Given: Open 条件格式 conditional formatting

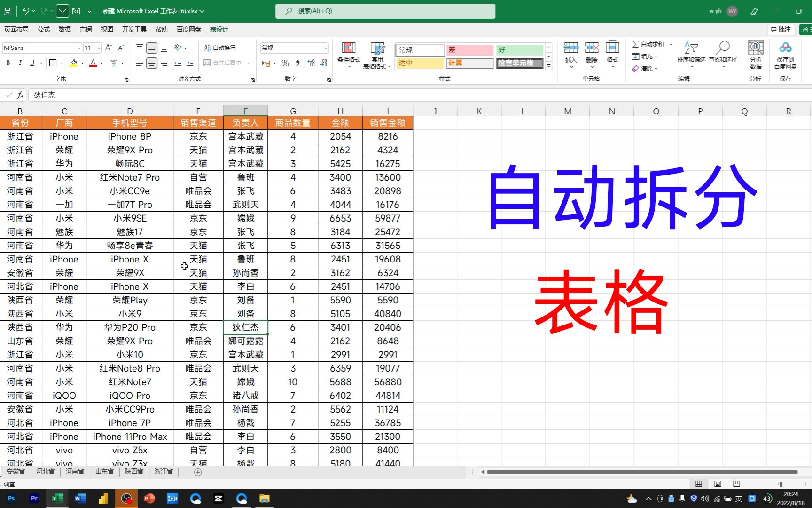Looking at the screenshot, I should (349, 55).
